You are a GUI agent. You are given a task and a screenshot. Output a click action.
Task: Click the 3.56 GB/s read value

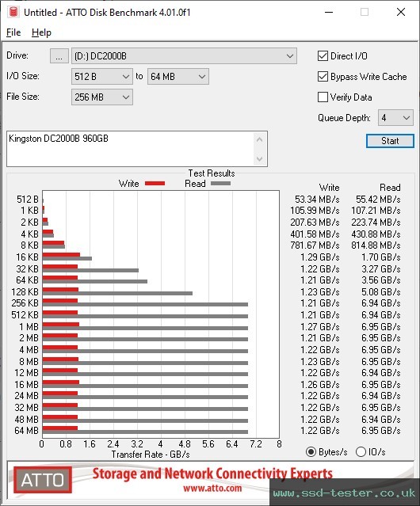381,280
